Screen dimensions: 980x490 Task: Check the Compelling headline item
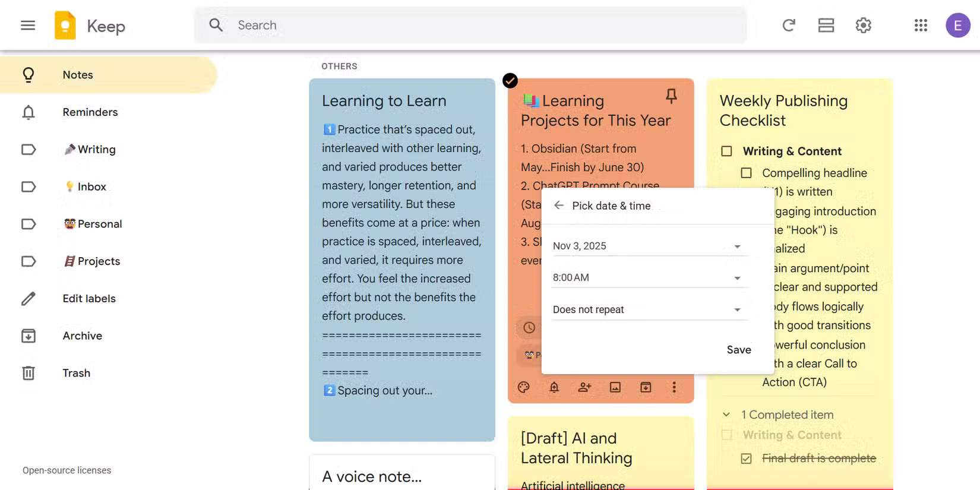747,173
